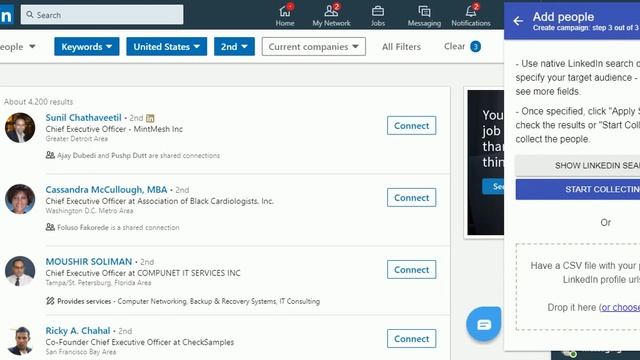Image resolution: width=640 pixels, height=360 pixels.
Task: Click 'Chief Executive Officer - MintMesh Inc' text
Action: click(114, 129)
